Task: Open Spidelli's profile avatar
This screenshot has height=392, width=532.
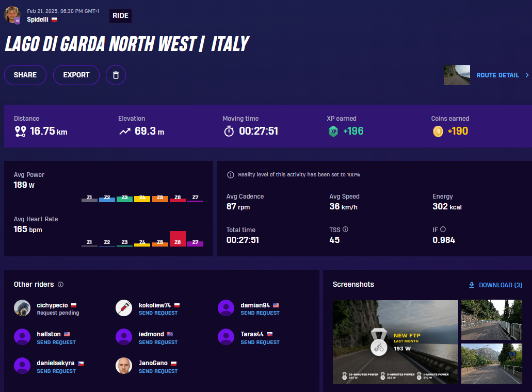Action: [12, 15]
